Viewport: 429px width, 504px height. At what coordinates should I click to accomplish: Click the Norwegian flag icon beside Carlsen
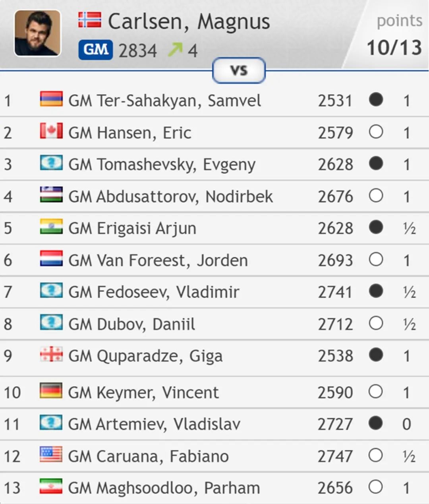[90, 20]
